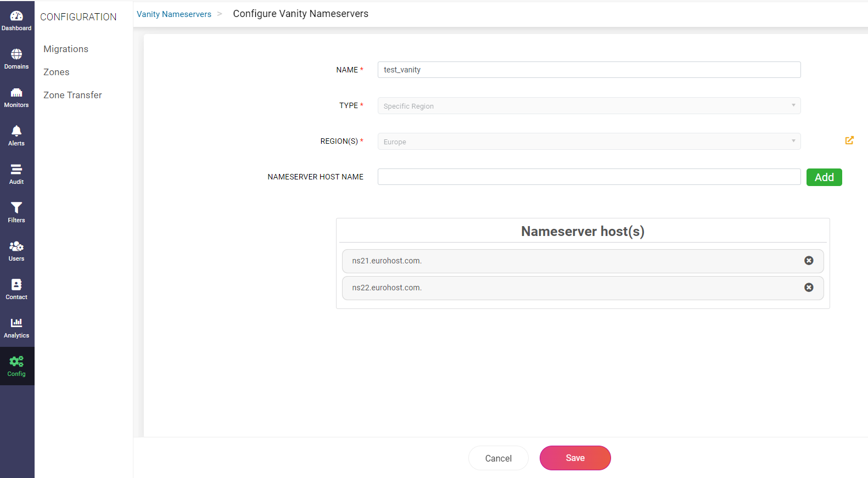This screenshot has height=478, width=868.
Task: Open the Dashboard from the sidebar
Action: 16,20
